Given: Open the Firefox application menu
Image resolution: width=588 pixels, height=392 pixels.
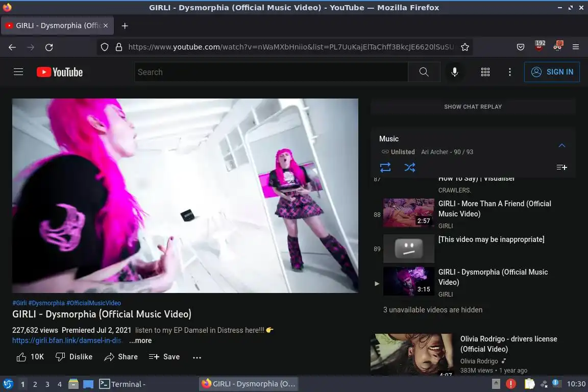Looking at the screenshot, I should click(576, 47).
